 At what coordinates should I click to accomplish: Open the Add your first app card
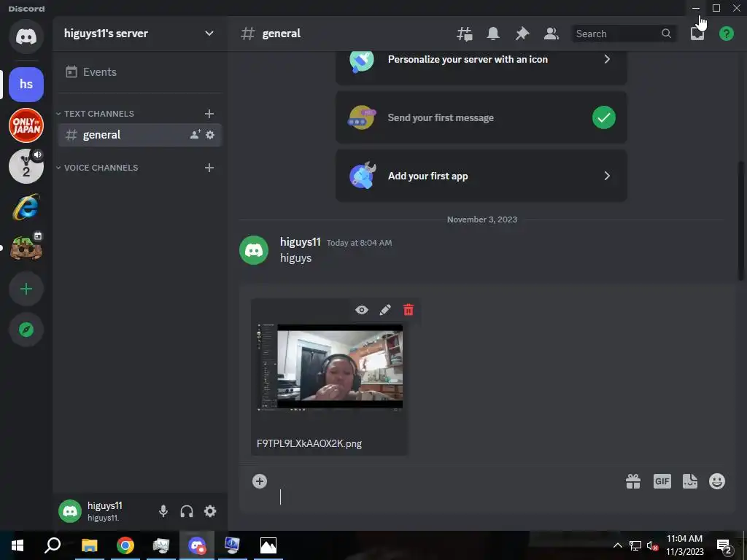point(481,176)
